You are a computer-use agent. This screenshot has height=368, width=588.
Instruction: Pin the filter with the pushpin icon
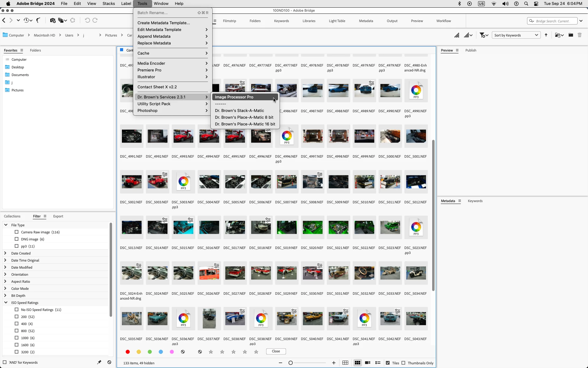click(99, 362)
